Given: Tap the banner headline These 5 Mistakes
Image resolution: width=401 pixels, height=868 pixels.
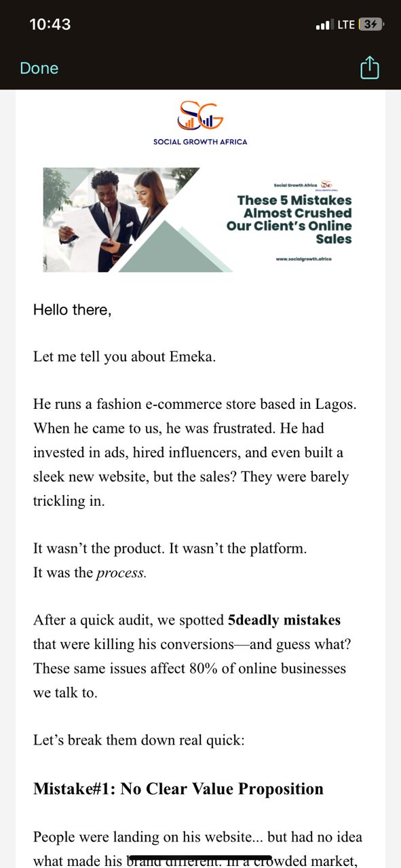Looking at the screenshot, I should click(x=294, y=200).
